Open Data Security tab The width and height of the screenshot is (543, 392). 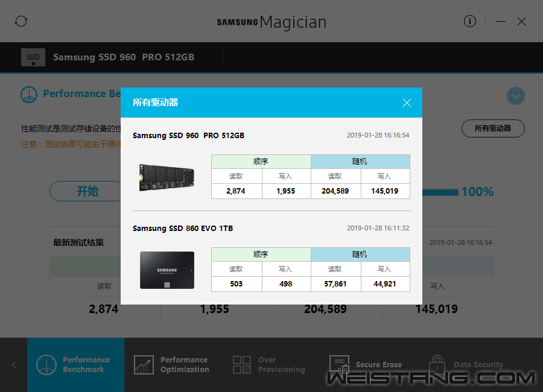point(466,365)
